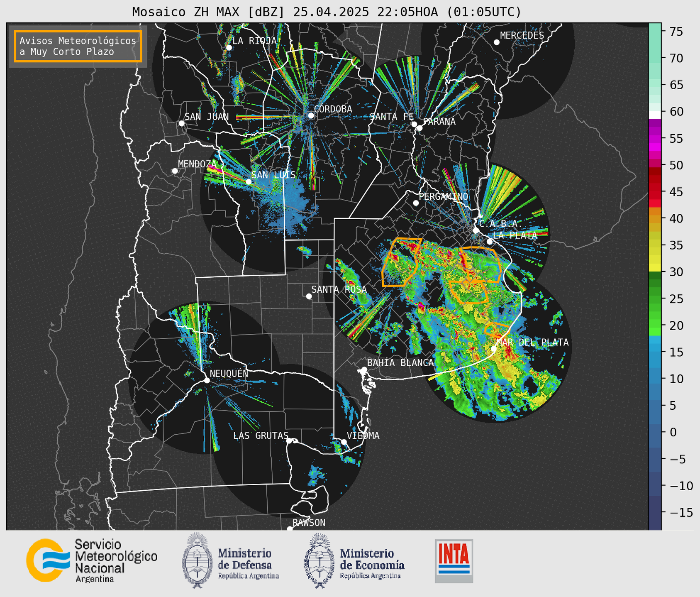This screenshot has height=597, width=700.
Task: Click the LA RIOJA city marker dot
Action: point(229,47)
